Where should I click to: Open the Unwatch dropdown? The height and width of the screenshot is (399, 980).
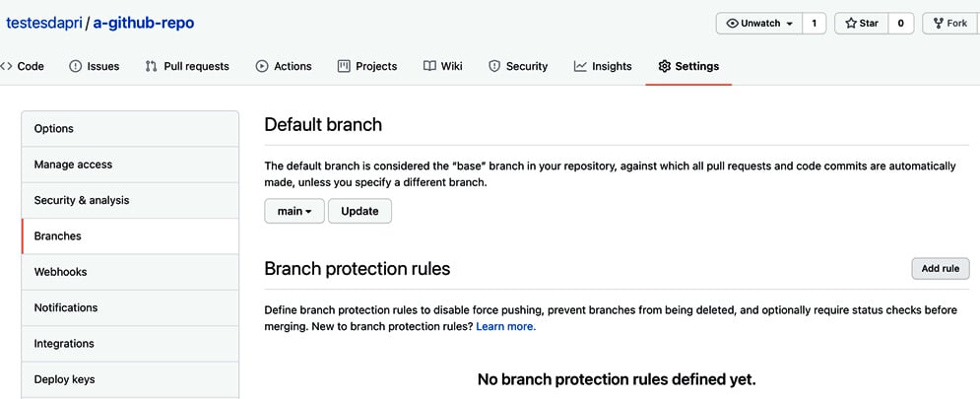(x=758, y=23)
